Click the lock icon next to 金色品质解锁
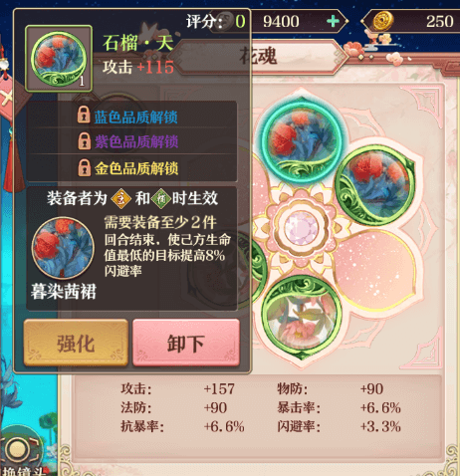The width and height of the screenshot is (460, 476). point(85,167)
